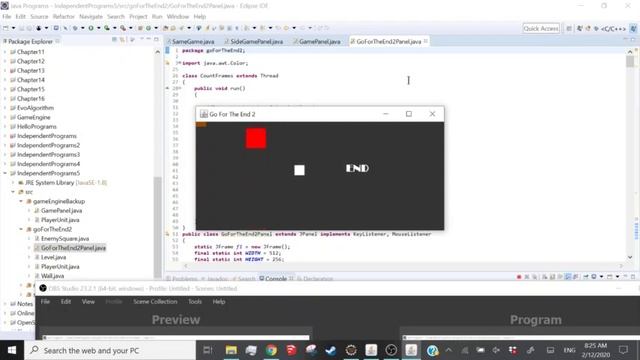Open Scene Collection menu in OBS Studio
Screen dimensions: 640x360
tap(155, 302)
